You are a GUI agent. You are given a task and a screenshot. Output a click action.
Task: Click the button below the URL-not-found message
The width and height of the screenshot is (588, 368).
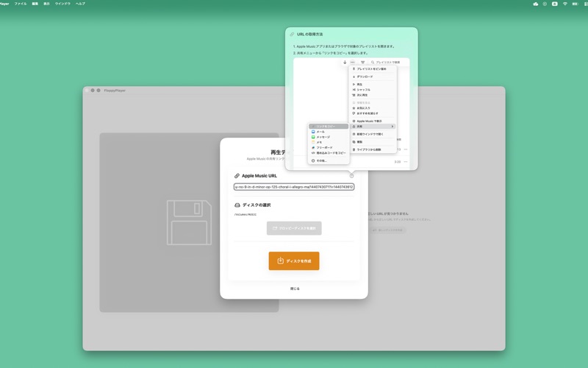[387, 230]
